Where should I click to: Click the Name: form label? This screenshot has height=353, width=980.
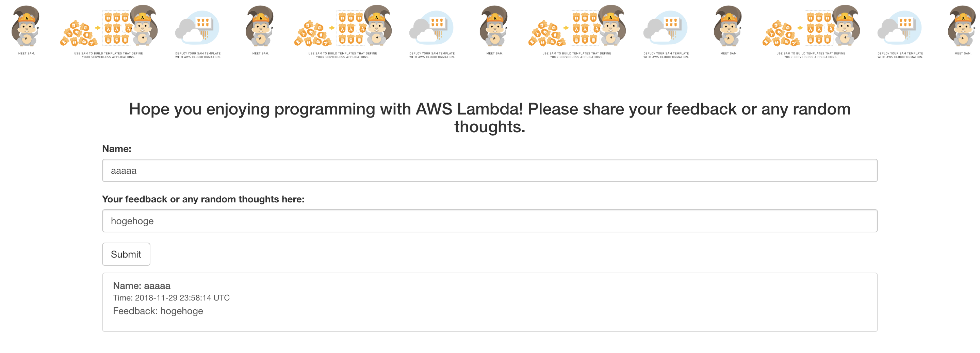click(116, 149)
